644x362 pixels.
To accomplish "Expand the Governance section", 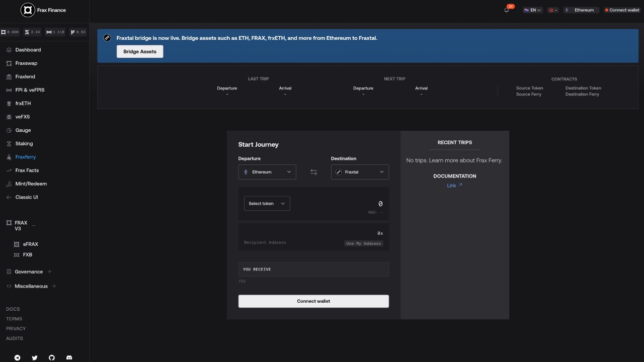I will click(49, 272).
